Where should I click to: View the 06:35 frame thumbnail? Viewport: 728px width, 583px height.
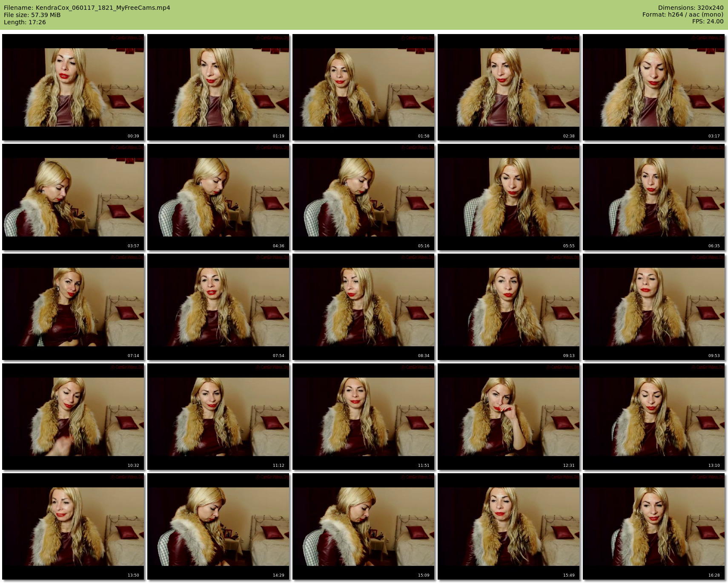pos(654,197)
